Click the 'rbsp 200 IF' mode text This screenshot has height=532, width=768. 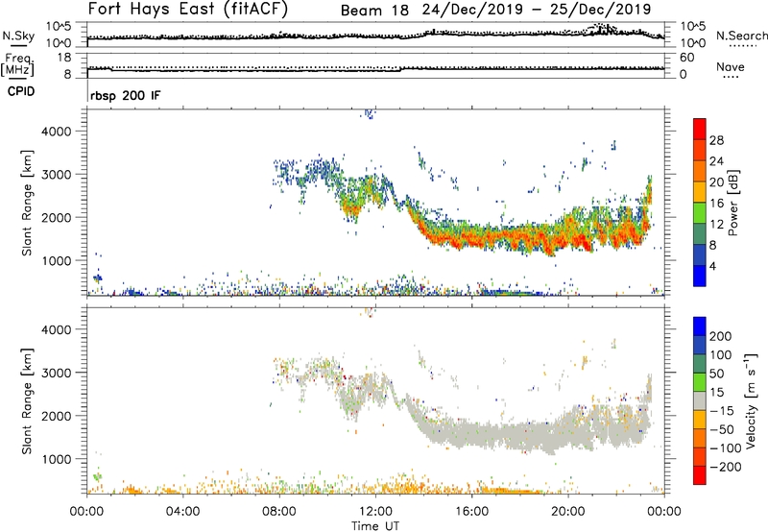point(126,95)
